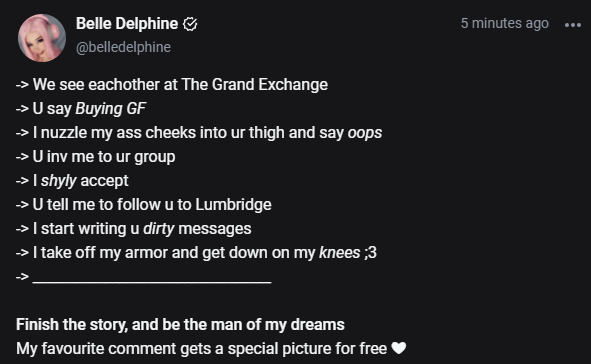591x364 pixels.
Task: Click the italic 'Buying GF' text
Action: click(x=110, y=109)
